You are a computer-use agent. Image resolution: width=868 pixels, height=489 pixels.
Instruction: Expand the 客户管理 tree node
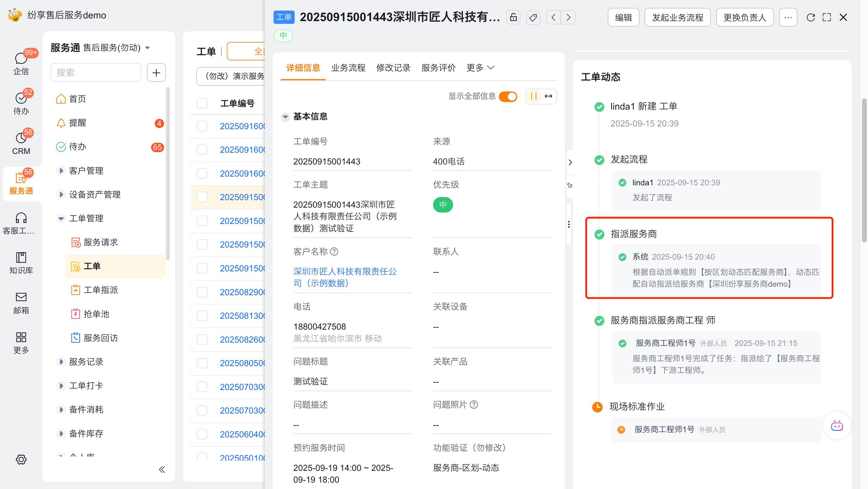[x=61, y=171]
